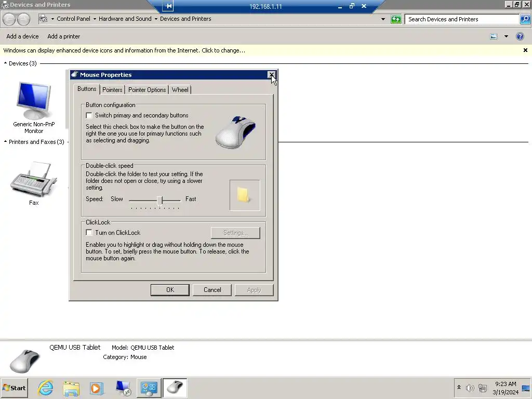The image size is (532, 399).
Task: Click the Apply button
Action: point(254,290)
